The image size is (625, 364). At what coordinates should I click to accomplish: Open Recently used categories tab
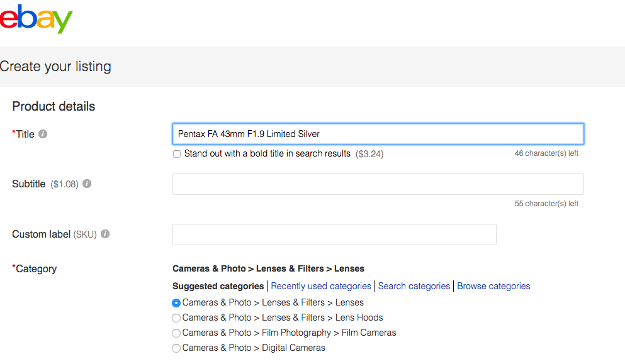[321, 286]
